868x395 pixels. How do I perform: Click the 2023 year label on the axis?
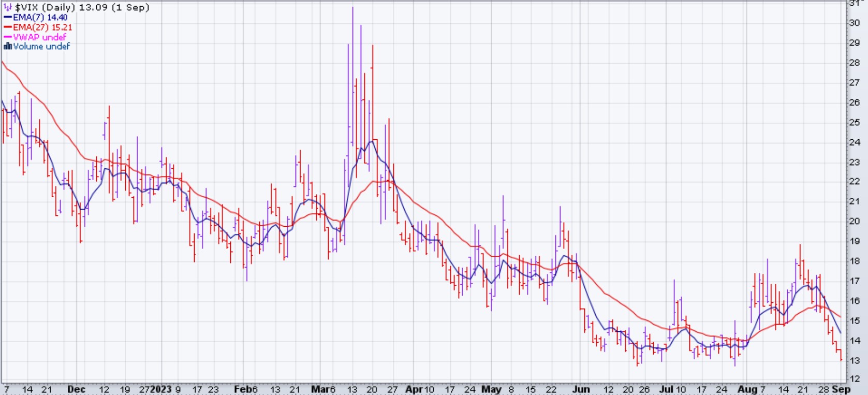[161, 389]
